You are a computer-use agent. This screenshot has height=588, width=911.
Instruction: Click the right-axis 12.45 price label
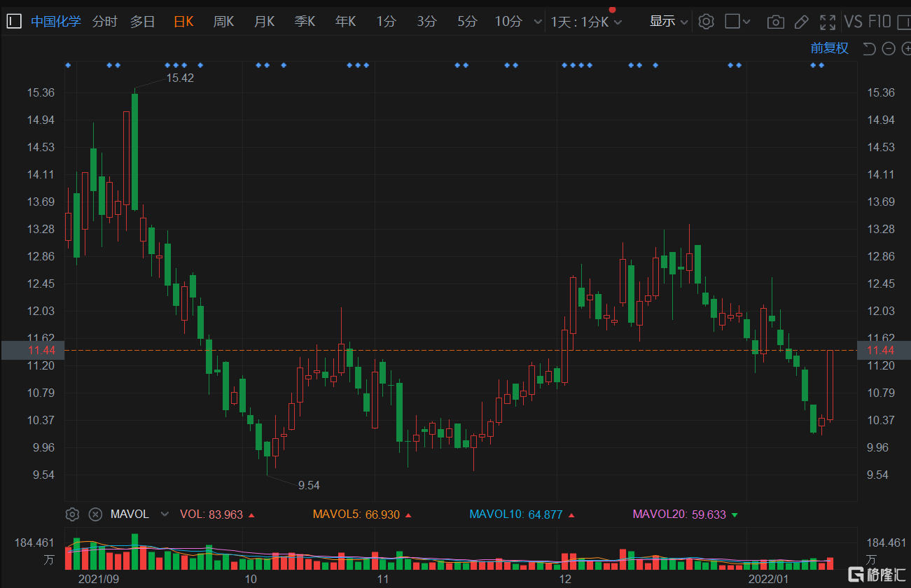tap(881, 284)
